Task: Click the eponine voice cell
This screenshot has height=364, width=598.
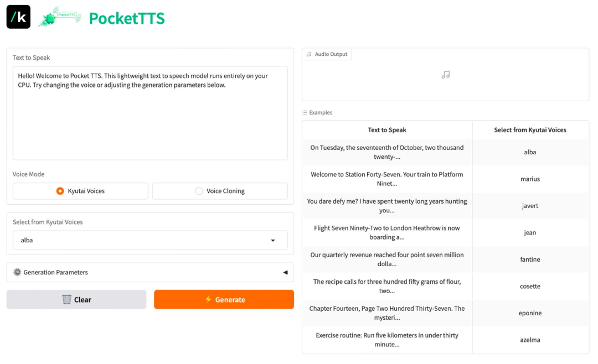Action: [x=530, y=313]
